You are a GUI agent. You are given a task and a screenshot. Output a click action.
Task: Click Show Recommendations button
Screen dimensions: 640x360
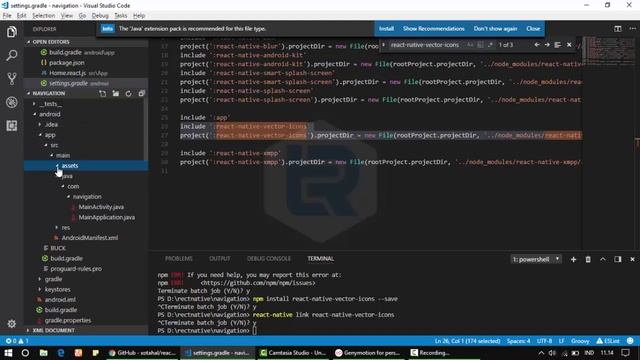click(x=433, y=29)
